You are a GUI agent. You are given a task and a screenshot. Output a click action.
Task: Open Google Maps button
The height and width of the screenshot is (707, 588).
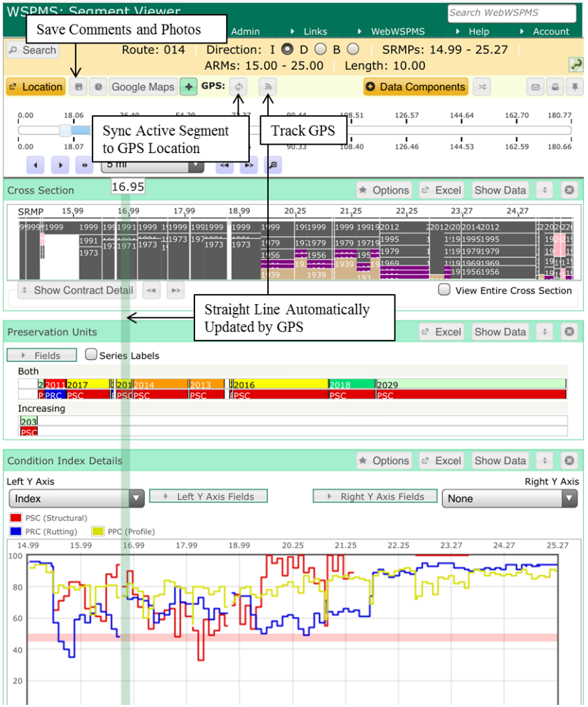click(143, 87)
